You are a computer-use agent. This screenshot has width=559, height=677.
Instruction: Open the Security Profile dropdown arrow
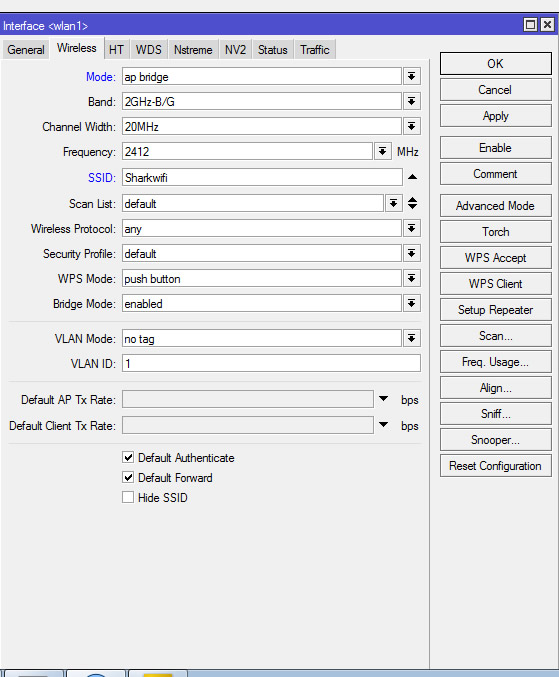point(411,253)
